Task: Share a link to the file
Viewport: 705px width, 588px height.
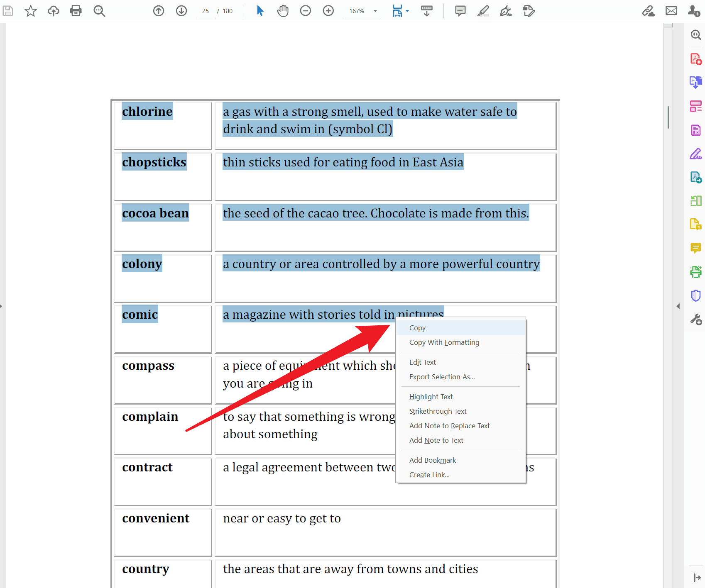Action: click(x=649, y=11)
